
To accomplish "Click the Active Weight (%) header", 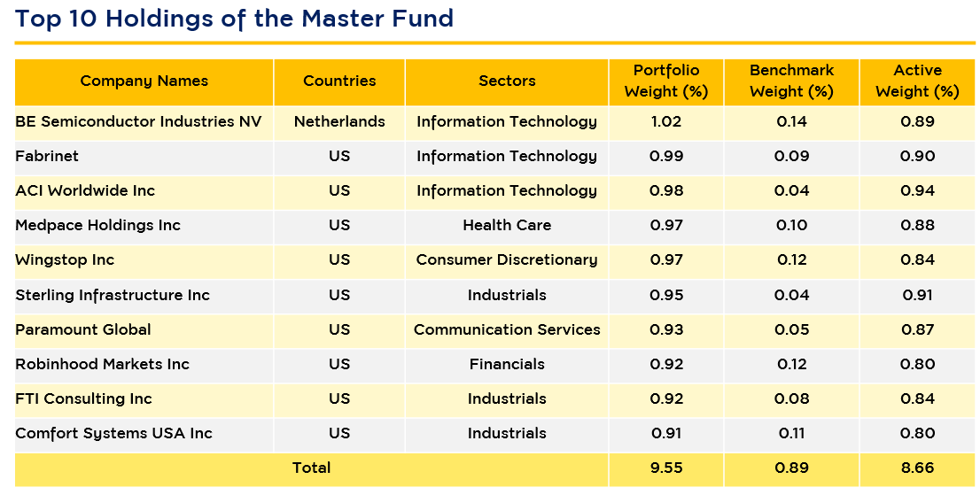I will pos(917,81).
